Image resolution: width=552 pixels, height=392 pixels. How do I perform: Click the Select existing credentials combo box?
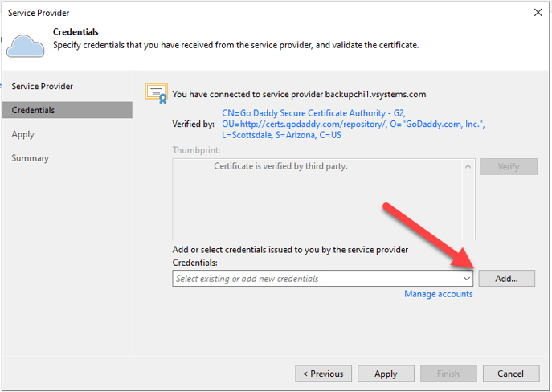(x=322, y=279)
